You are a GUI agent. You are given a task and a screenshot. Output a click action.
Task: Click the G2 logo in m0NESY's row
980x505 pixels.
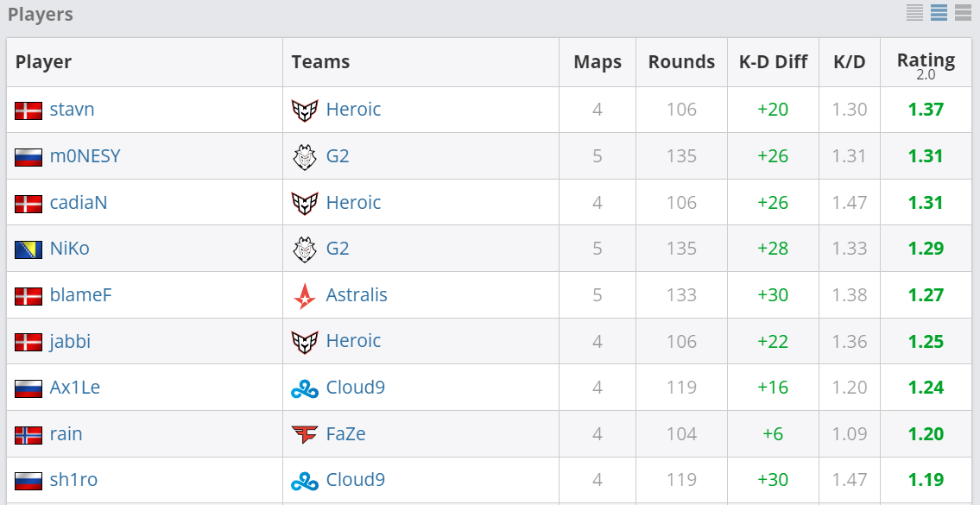pyautogui.click(x=307, y=155)
